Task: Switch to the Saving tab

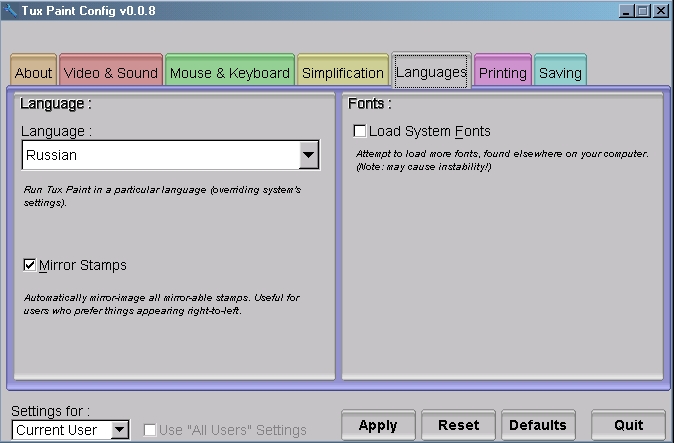Action: tap(560, 73)
